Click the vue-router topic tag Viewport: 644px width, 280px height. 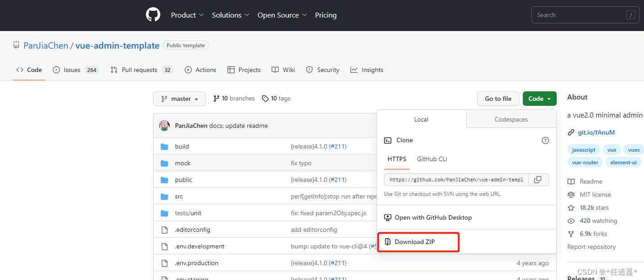click(x=585, y=162)
